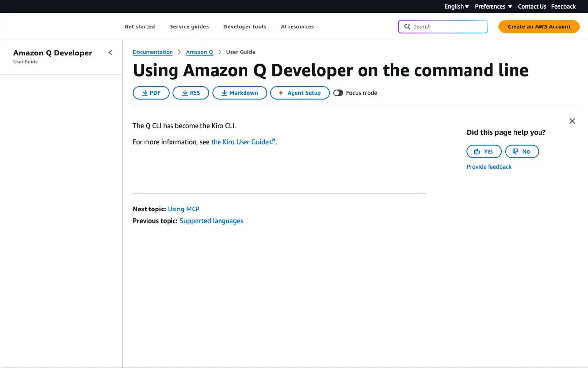The height and width of the screenshot is (368, 588).
Task: Open the Kiro User Guide link
Action: [243, 142]
